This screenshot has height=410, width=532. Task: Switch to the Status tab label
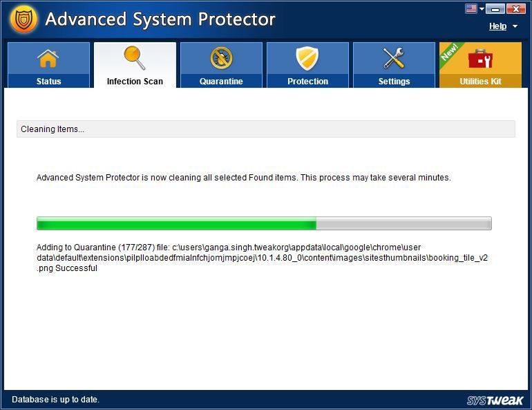[48, 82]
